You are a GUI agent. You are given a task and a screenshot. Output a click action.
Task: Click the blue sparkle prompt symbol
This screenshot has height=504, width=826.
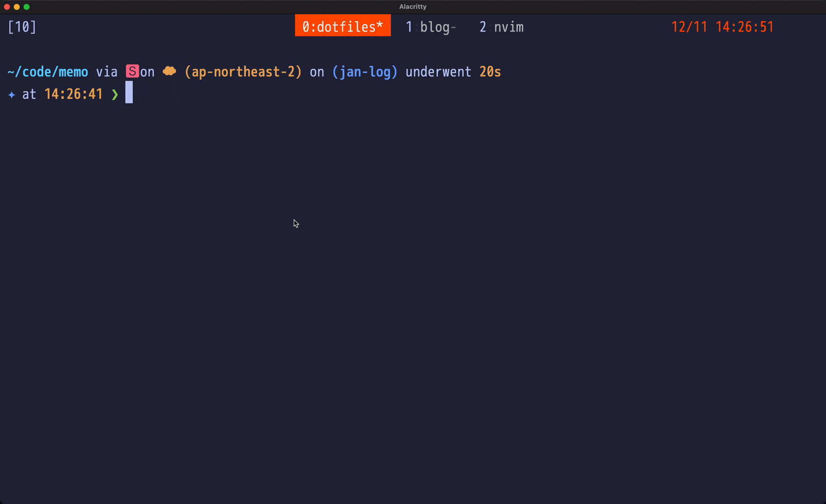pos(12,94)
